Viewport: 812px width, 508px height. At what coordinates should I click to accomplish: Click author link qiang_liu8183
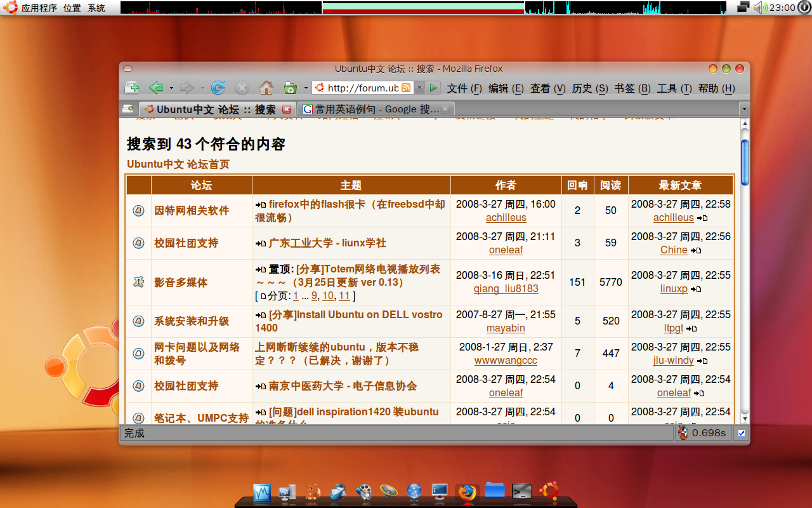point(506,288)
